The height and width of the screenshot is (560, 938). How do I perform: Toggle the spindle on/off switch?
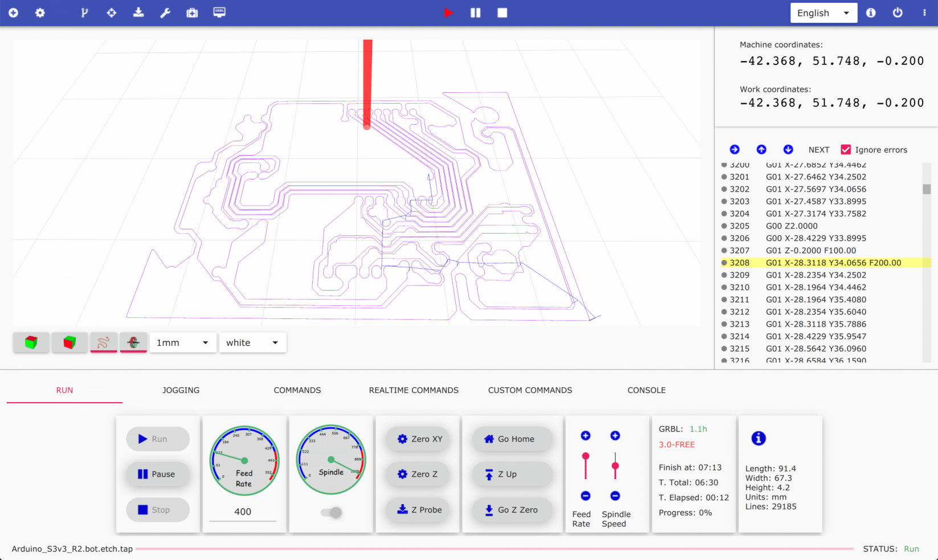331,513
